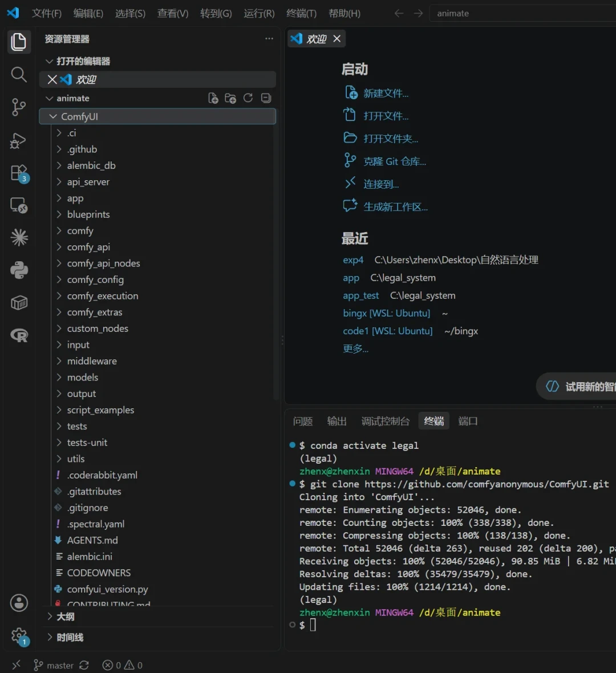Go back with navigation arrow
616x673 pixels.
(399, 13)
